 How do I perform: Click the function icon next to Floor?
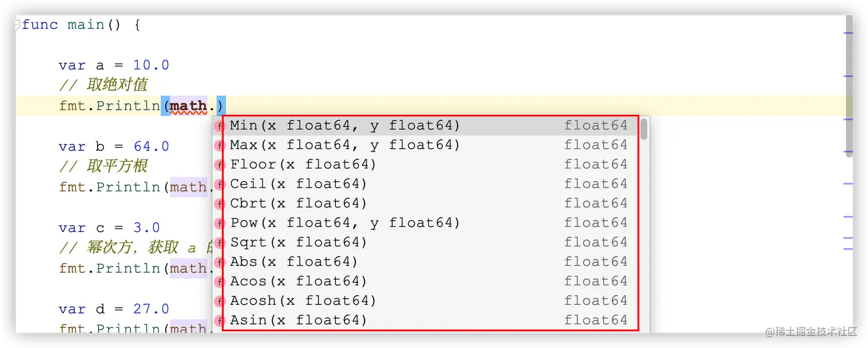(219, 165)
